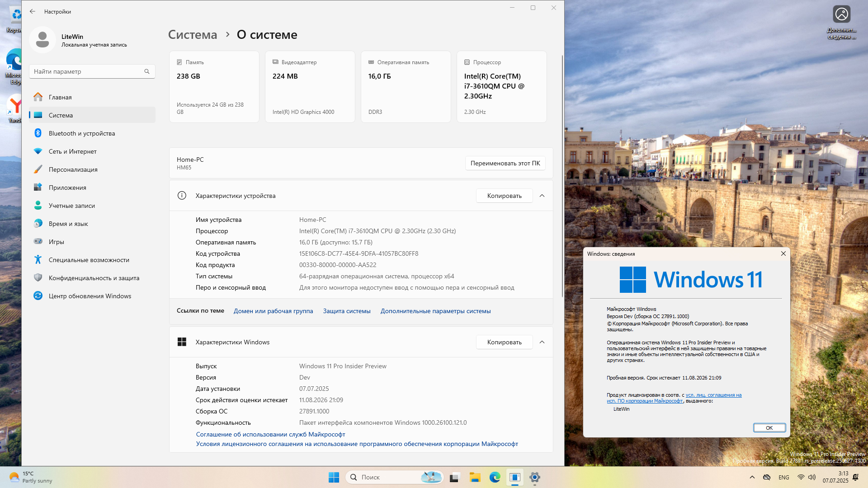Click the Windows Start button

coord(334,477)
